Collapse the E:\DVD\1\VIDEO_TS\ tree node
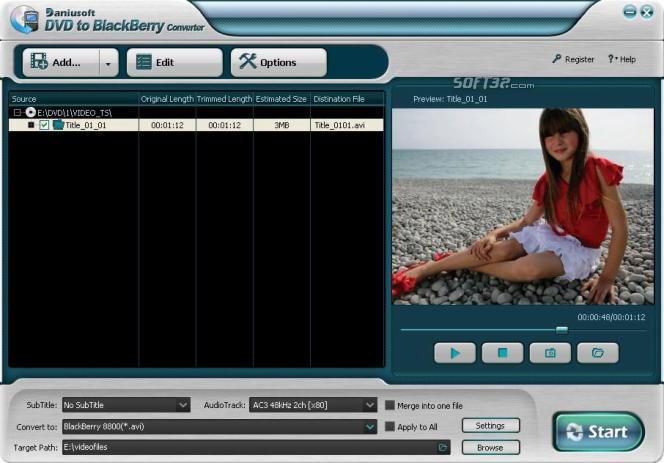Image resolution: width=664 pixels, height=463 pixels. (17, 113)
